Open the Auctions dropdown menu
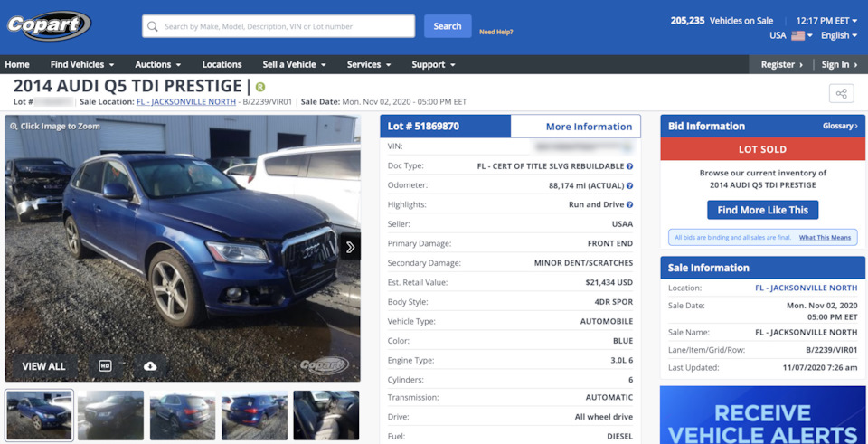 point(157,65)
